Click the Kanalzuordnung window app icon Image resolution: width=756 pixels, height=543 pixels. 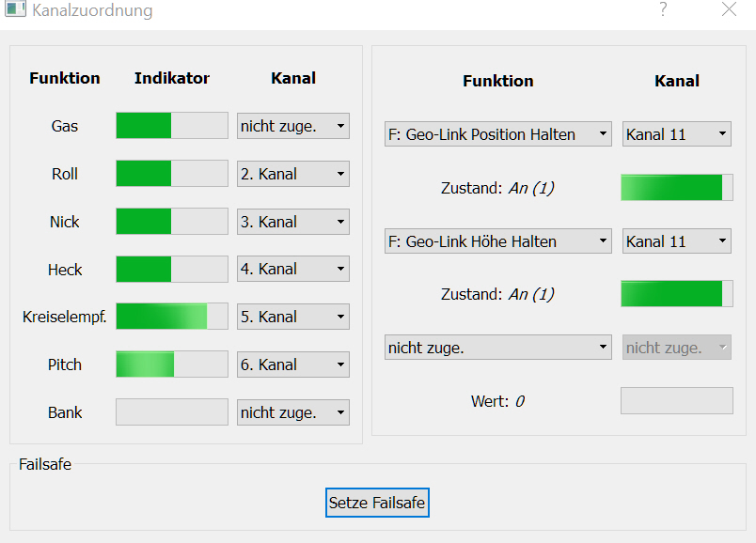coord(15,10)
